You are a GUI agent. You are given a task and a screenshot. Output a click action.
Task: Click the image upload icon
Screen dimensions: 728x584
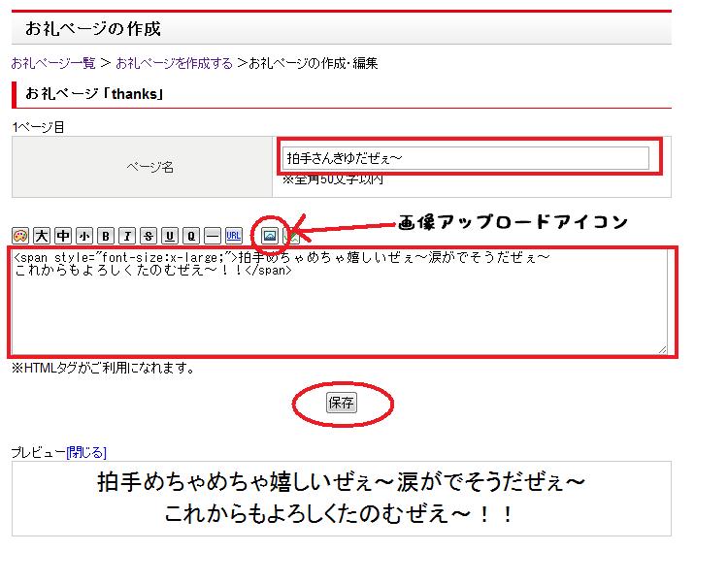coord(270,235)
